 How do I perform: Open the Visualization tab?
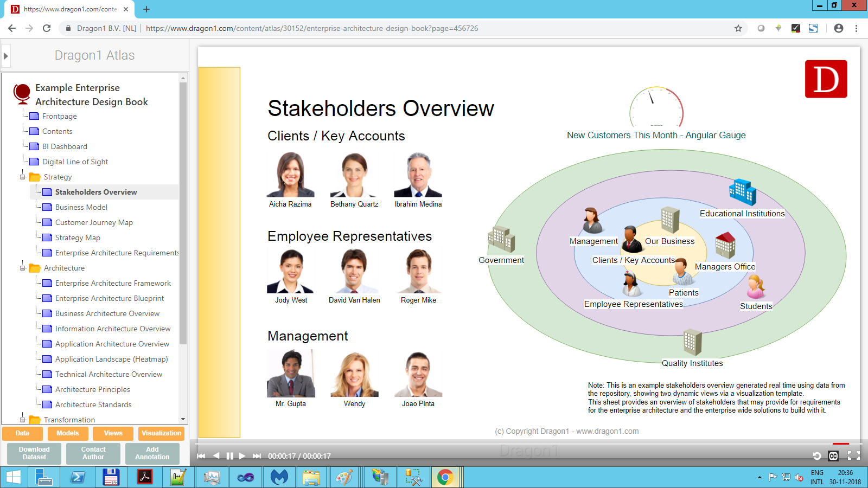(161, 433)
